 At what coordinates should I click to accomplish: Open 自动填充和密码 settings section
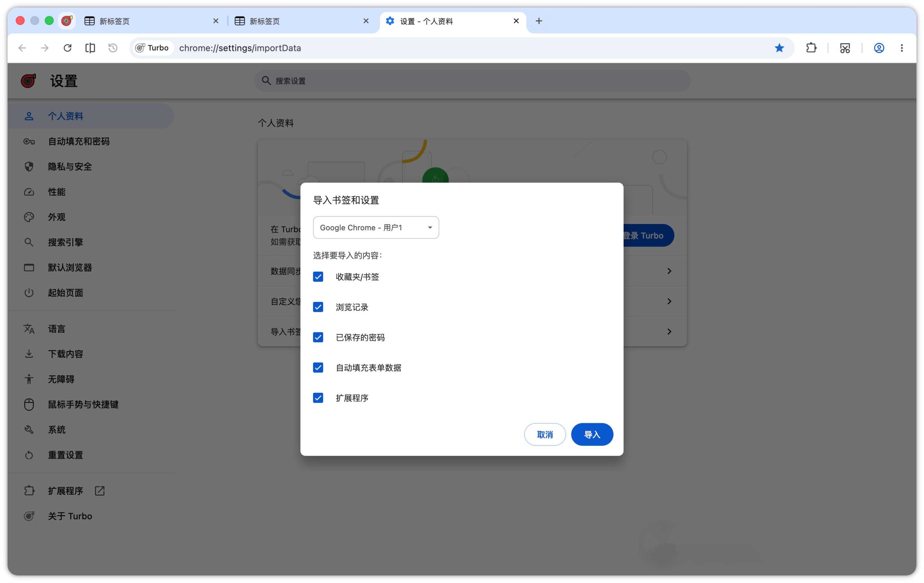pos(91,141)
